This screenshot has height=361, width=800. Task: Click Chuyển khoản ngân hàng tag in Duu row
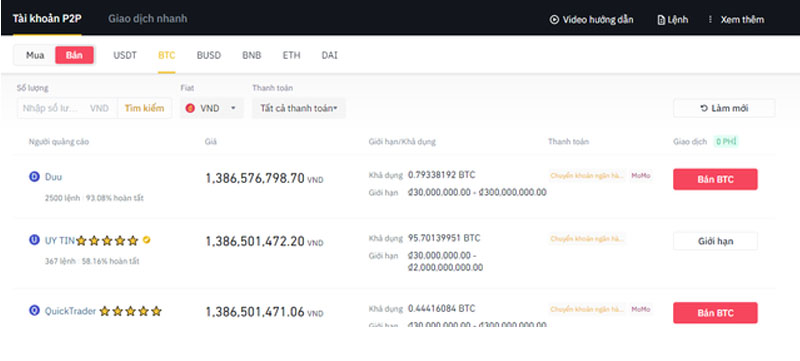pos(587,176)
